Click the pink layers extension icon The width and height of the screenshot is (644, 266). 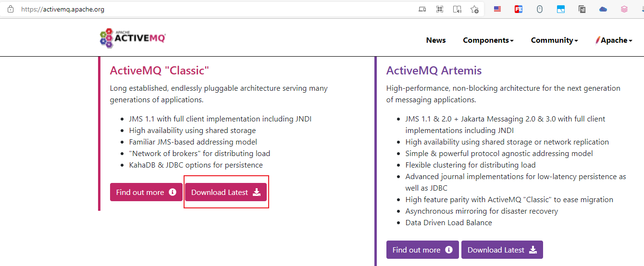624,9
